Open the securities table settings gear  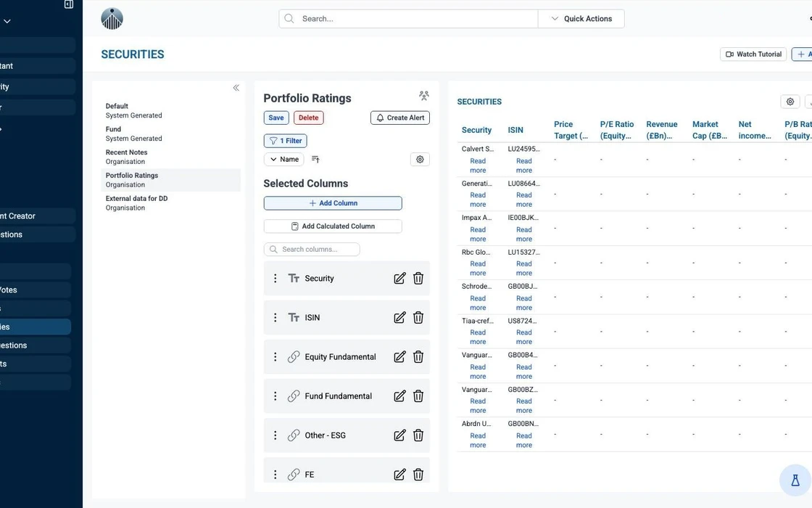tap(790, 102)
